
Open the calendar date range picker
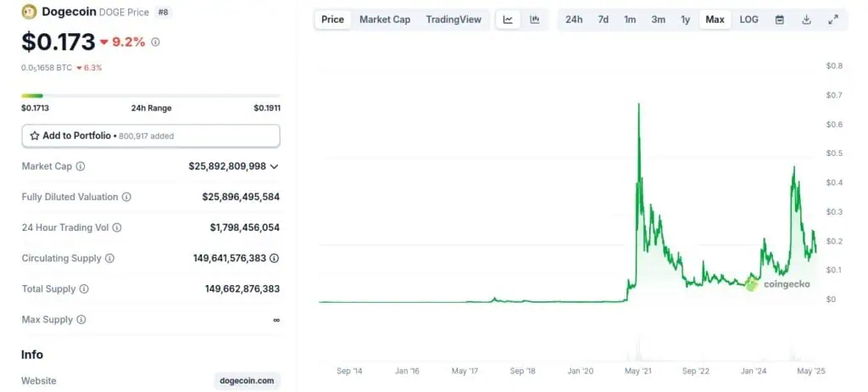779,20
